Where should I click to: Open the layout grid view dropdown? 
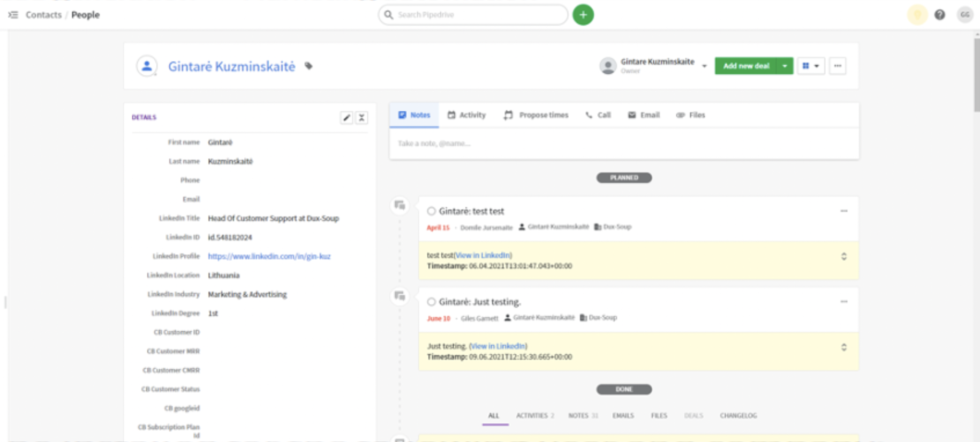point(811,66)
